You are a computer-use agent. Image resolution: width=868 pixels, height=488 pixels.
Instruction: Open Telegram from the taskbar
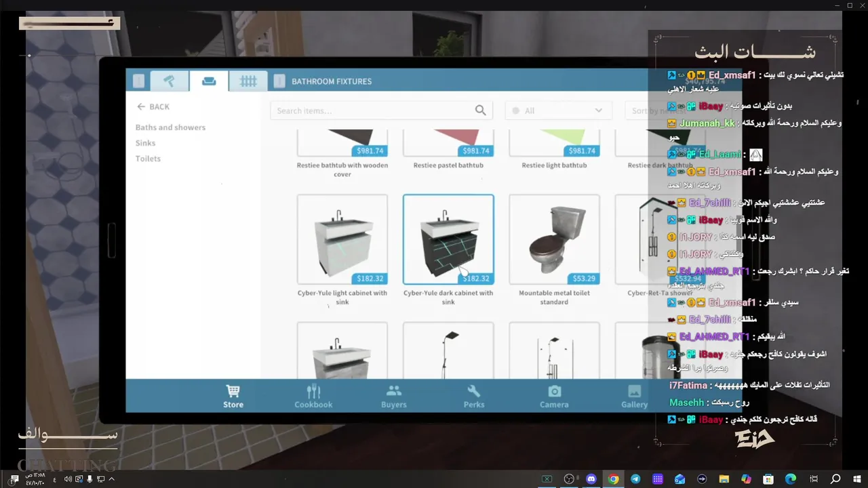point(635,479)
